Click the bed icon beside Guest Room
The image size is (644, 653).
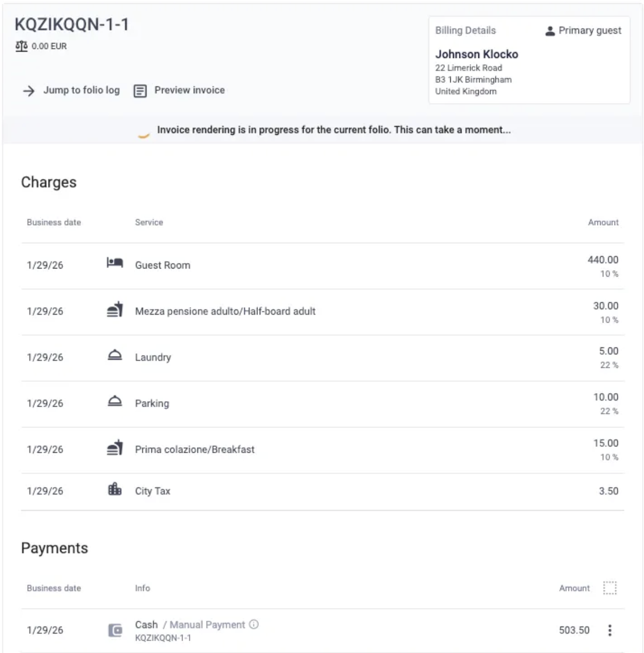point(115,263)
